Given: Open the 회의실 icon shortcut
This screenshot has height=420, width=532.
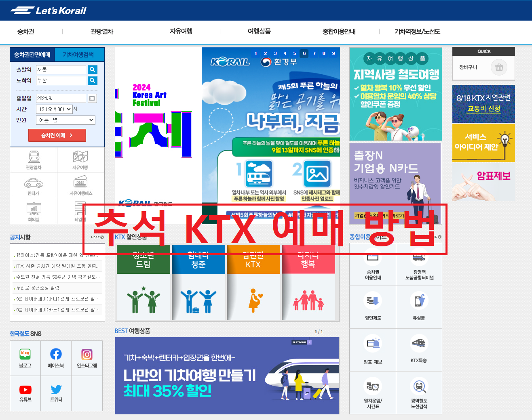Looking at the screenshot, I should pos(34,208).
